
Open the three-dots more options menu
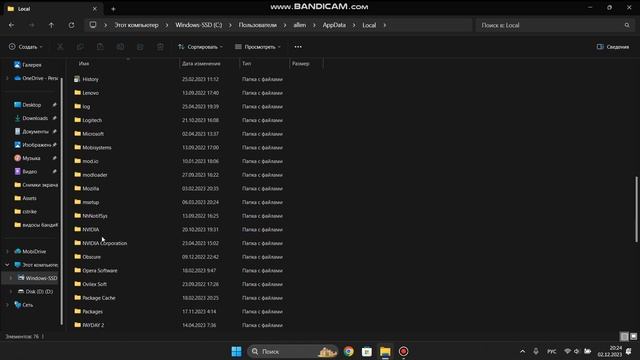point(298,47)
